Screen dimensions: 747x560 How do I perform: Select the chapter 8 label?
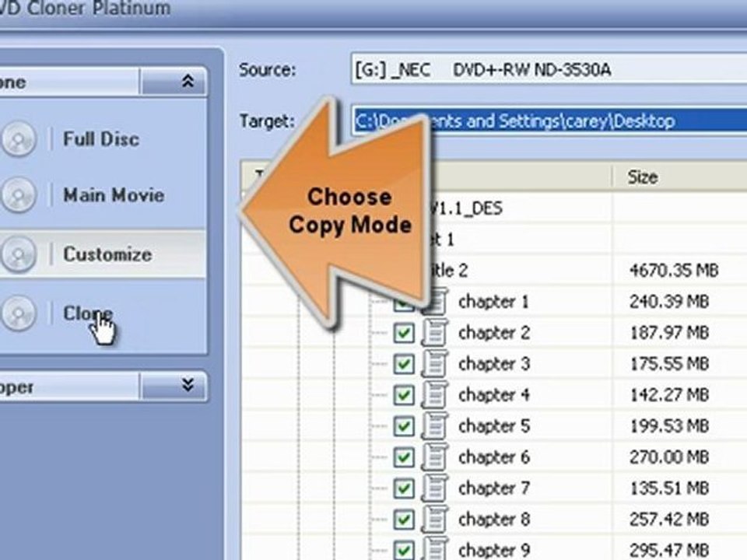pos(493,520)
